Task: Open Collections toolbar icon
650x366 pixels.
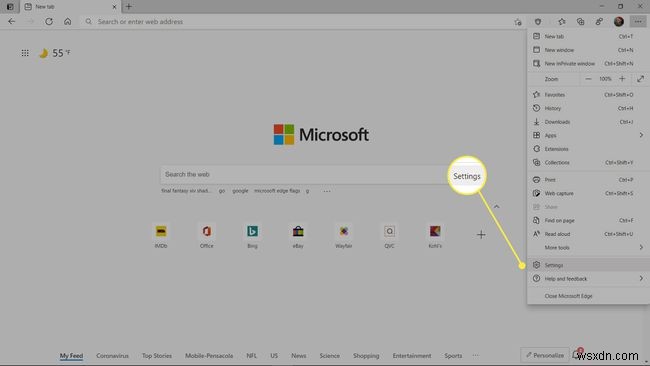Action: [x=580, y=22]
